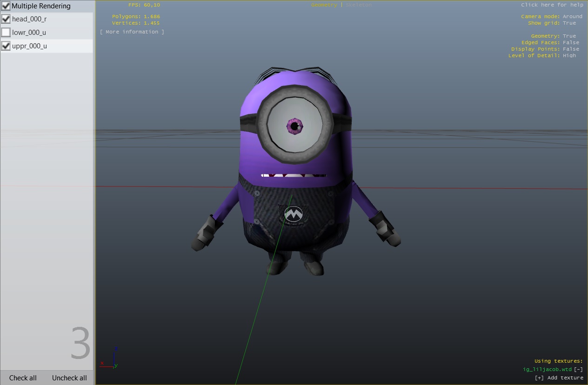Remove texture with the [-] button
The width and height of the screenshot is (588, 385).
tap(578, 369)
